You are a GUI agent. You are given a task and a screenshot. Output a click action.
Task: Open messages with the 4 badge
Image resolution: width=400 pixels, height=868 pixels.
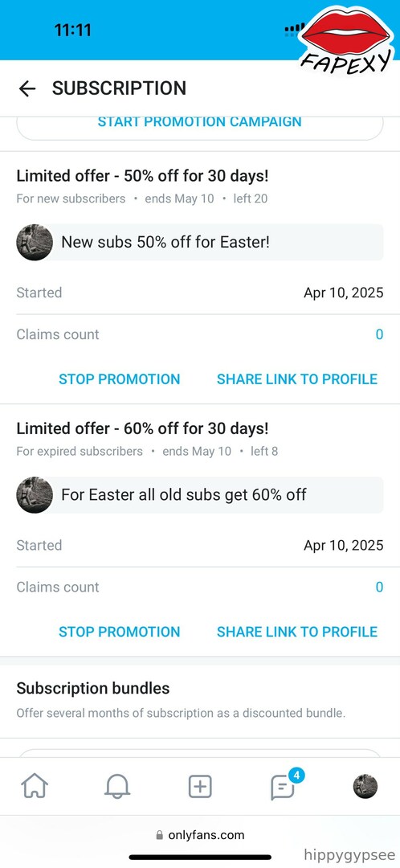coord(283,786)
